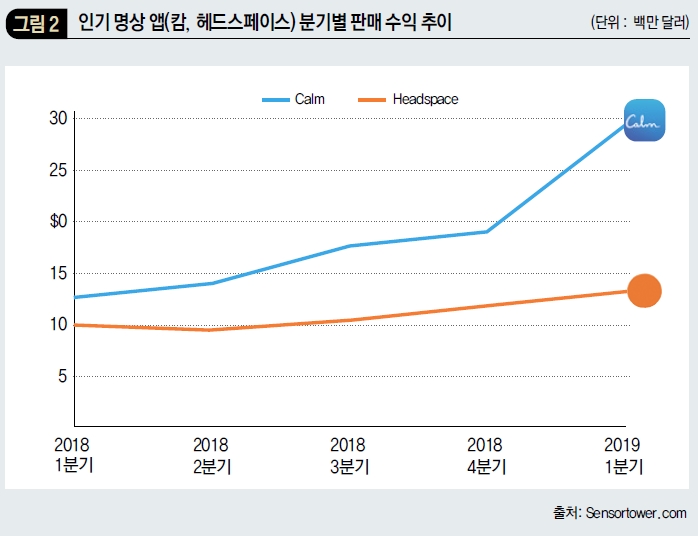Click the x-axis label '2019 1분기'

(623, 455)
